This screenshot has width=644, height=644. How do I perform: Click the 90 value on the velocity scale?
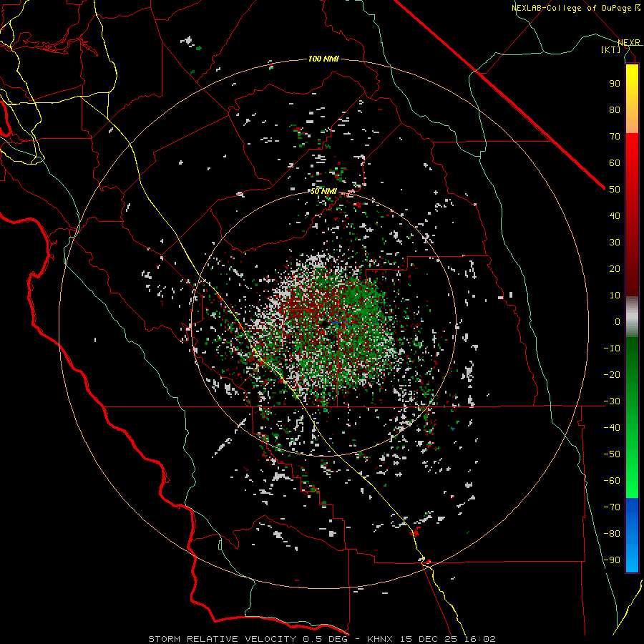coord(615,84)
